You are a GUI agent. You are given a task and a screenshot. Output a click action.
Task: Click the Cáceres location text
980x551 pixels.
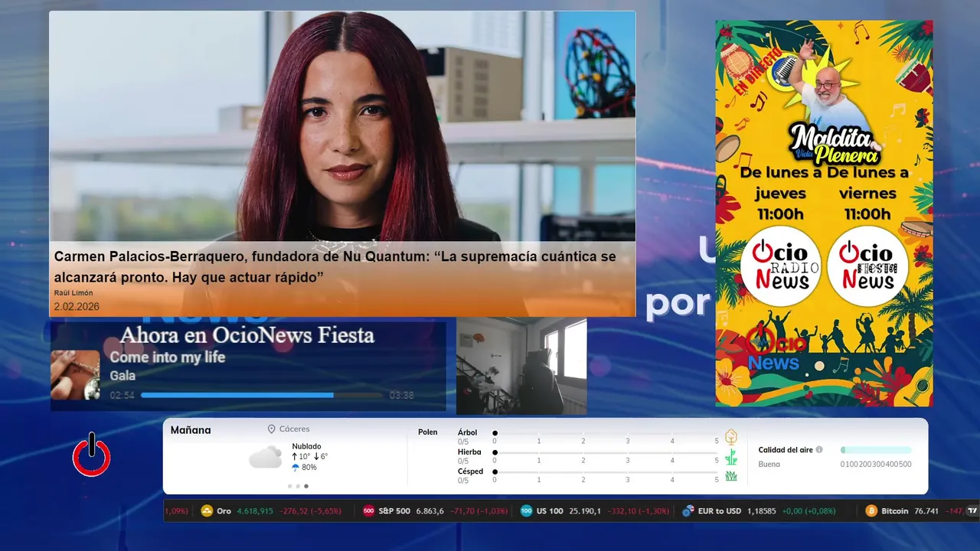(x=295, y=429)
